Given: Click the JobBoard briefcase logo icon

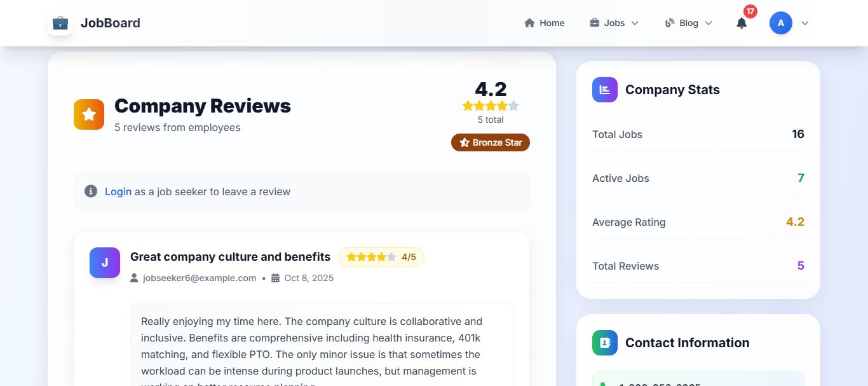Looking at the screenshot, I should point(60,23).
